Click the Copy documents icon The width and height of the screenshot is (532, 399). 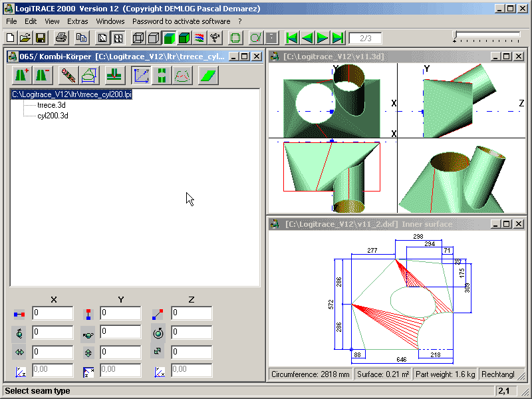tap(81, 38)
